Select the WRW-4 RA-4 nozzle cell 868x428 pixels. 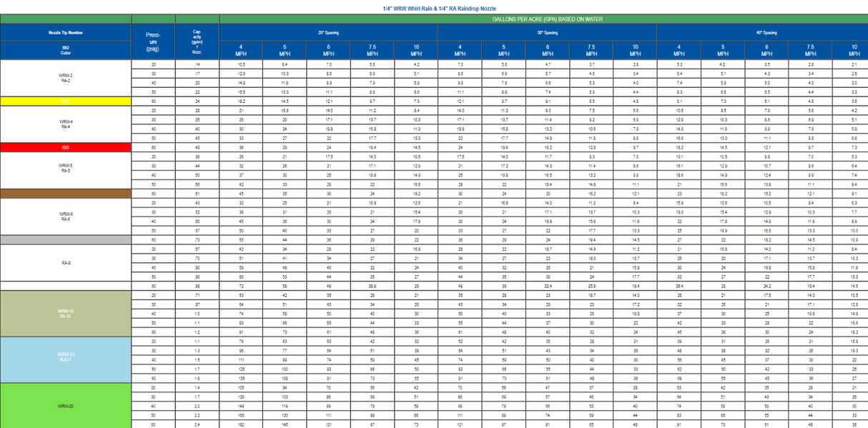(65, 124)
